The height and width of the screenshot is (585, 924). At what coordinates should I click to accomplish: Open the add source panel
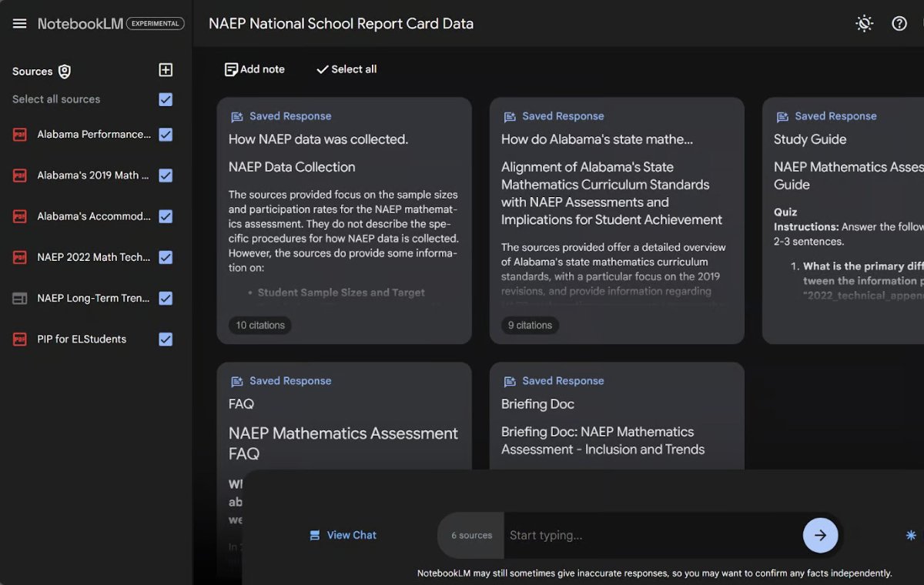(165, 70)
